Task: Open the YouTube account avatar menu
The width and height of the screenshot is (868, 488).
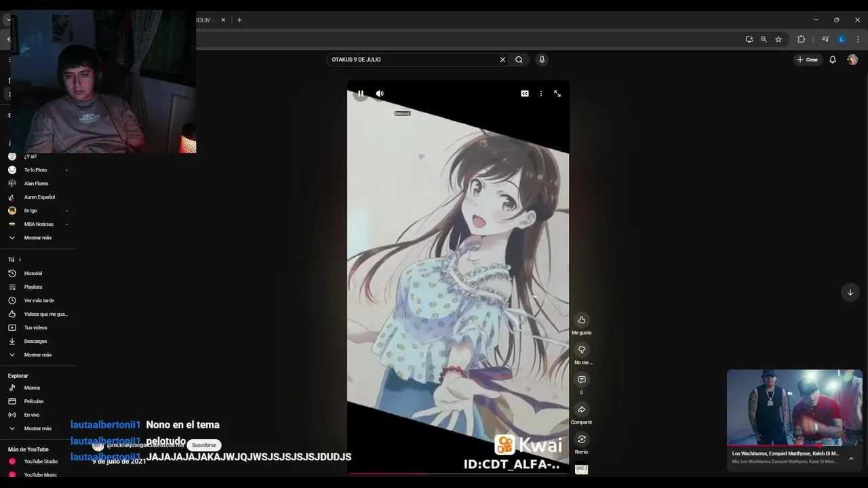Action: pyautogui.click(x=852, y=60)
